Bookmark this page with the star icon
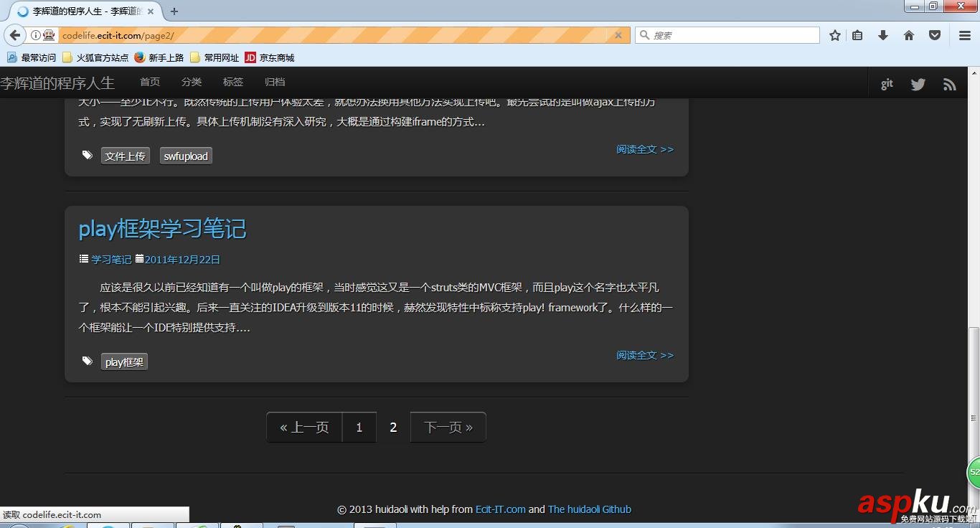Image resolution: width=980 pixels, height=528 pixels. pos(834,34)
